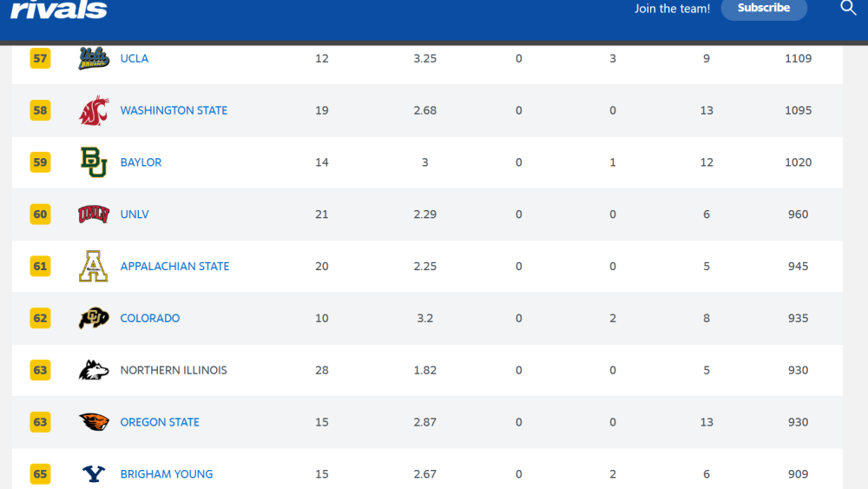The height and width of the screenshot is (489, 868).
Task: Select Oregon State's average rating 2.87
Action: [425, 422]
